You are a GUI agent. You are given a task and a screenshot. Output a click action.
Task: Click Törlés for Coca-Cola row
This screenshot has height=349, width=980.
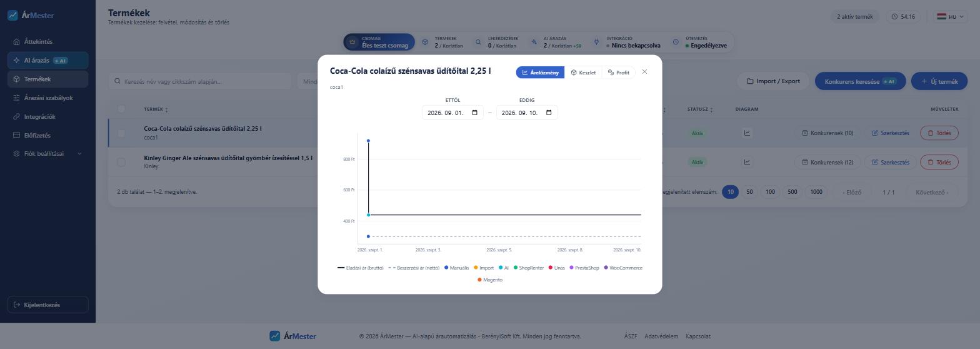pyautogui.click(x=939, y=133)
